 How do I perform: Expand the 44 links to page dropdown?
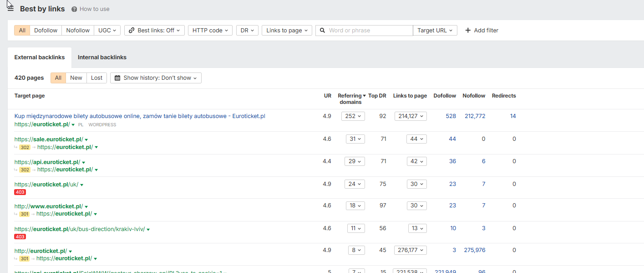(417, 139)
